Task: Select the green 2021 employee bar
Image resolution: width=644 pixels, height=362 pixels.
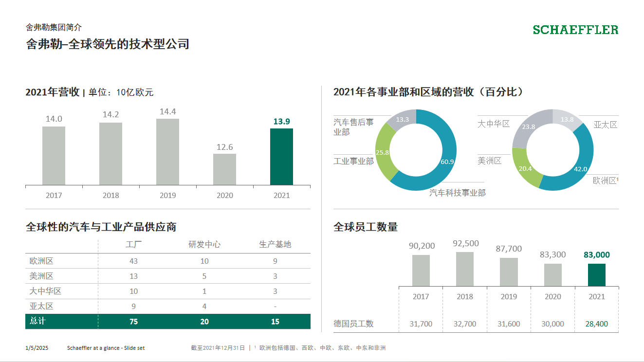Action: (x=597, y=275)
